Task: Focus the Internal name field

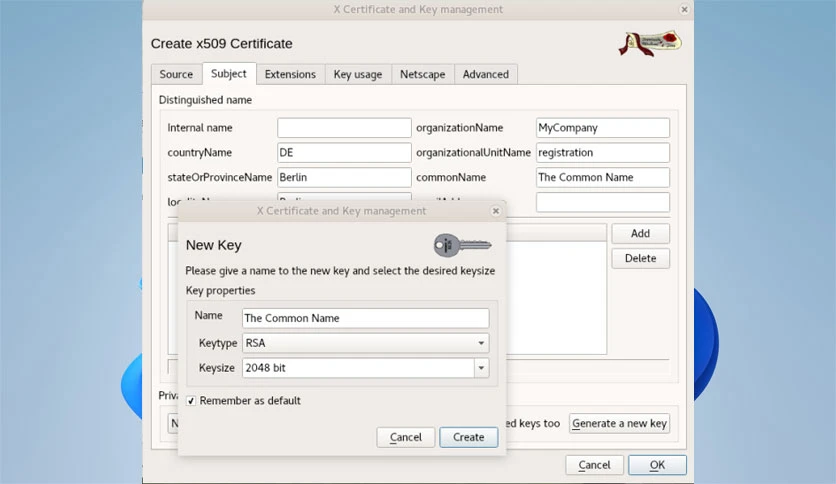Action: pyautogui.click(x=344, y=128)
